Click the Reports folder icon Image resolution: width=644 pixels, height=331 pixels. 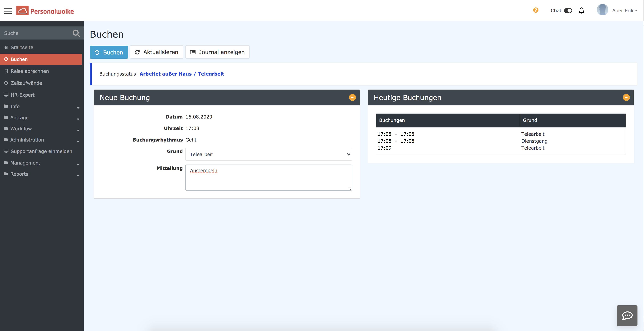[6, 174]
